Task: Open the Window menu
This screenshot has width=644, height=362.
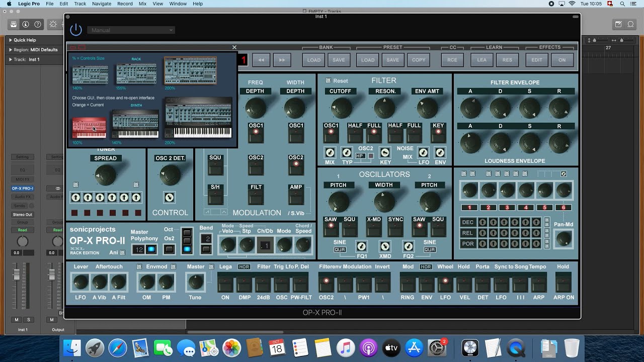Action: click(x=178, y=4)
